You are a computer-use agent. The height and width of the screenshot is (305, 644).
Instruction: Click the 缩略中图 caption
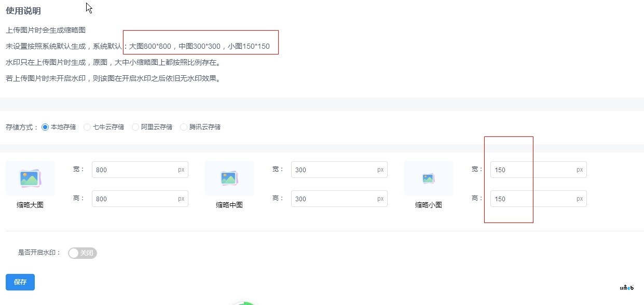pyautogui.click(x=229, y=205)
